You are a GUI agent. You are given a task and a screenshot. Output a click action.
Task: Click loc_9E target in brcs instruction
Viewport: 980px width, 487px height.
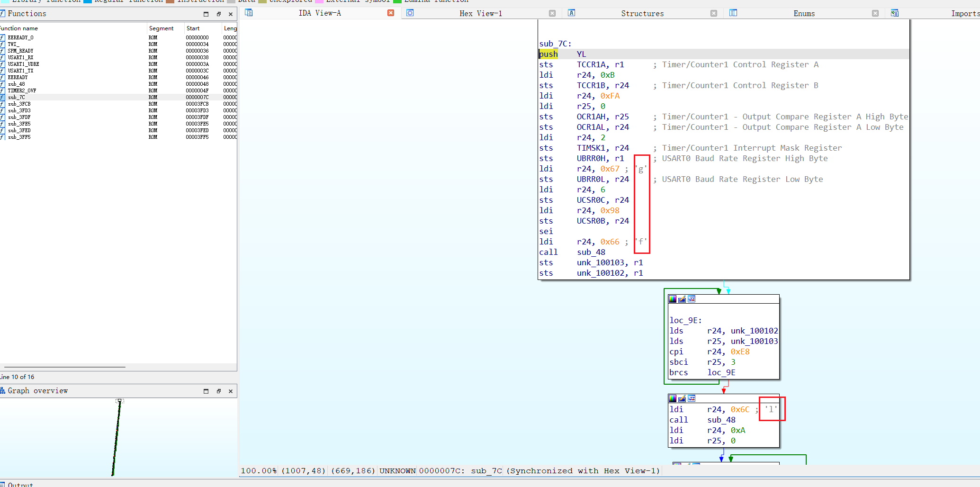coord(721,372)
